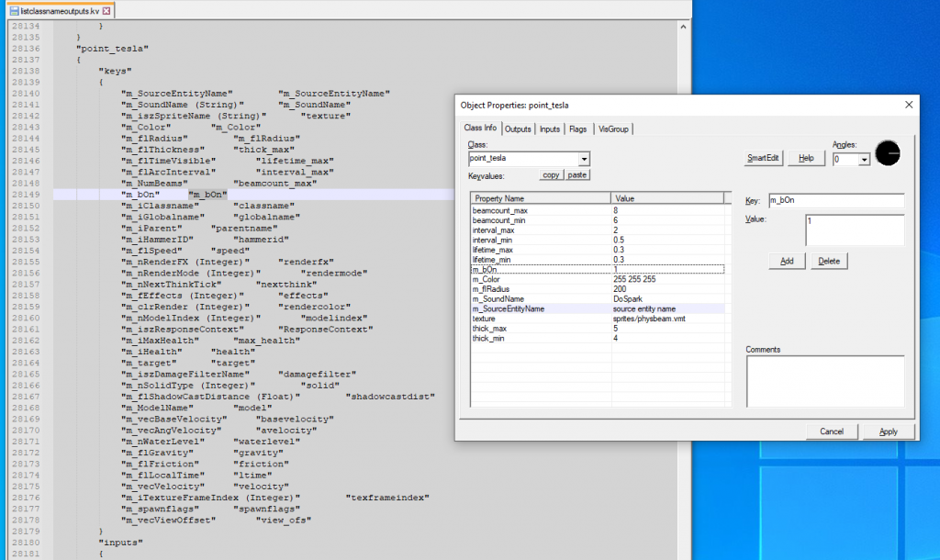This screenshot has height=560, width=940.
Task: Switch to the Outputs tab
Action: coord(518,129)
